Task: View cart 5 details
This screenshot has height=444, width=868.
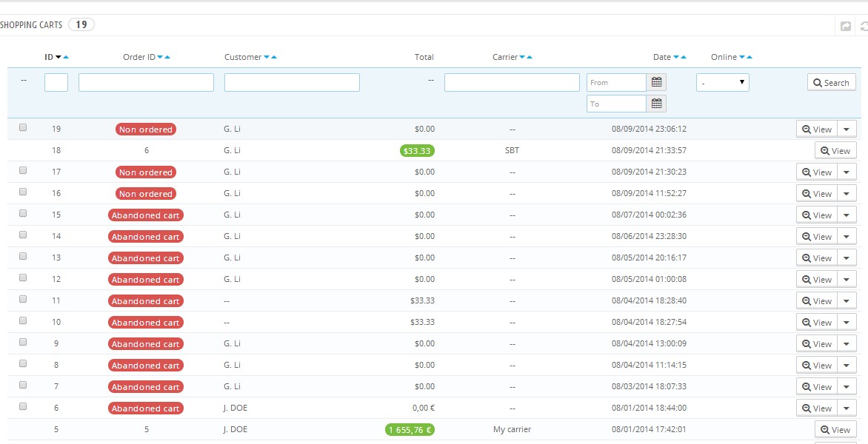Action: tap(835, 430)
